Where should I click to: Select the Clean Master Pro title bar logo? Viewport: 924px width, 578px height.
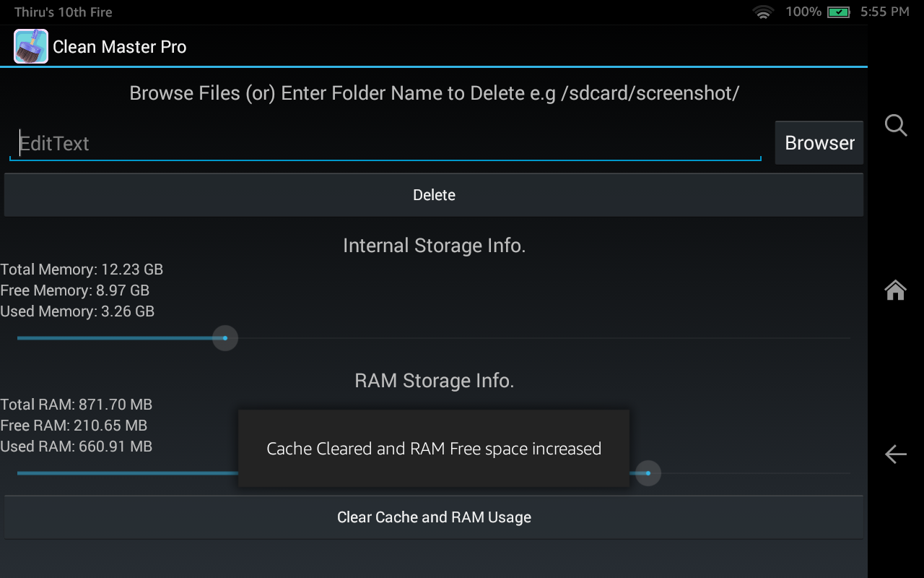[x=30, y=46]
